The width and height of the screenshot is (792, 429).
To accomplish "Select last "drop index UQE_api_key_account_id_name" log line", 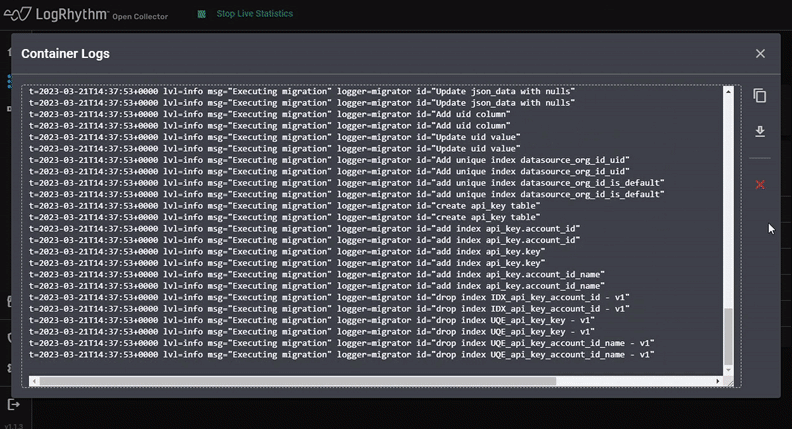I will tap(342, 355).
